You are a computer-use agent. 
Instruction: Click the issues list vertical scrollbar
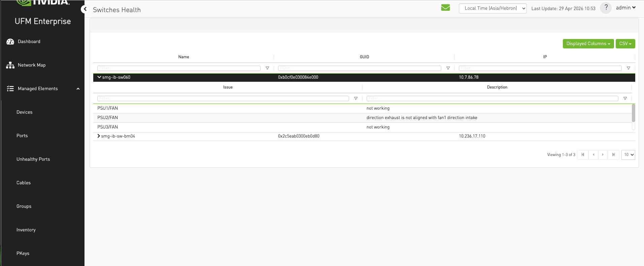633,113
